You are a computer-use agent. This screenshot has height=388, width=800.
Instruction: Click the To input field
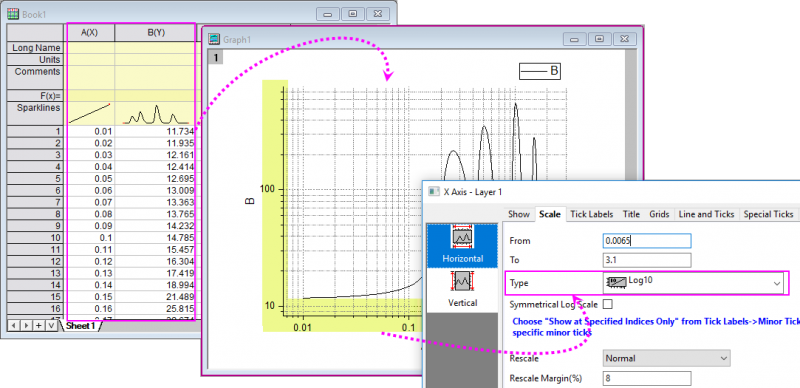646,260
